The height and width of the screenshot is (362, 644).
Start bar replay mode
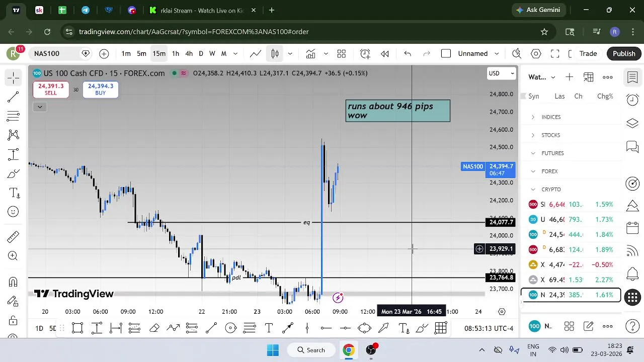pos(385,54)
